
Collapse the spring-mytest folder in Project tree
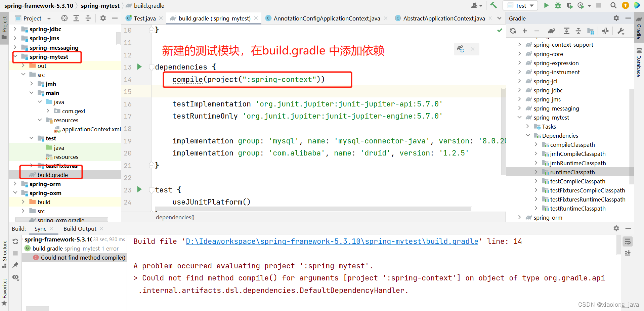[16, 56]
